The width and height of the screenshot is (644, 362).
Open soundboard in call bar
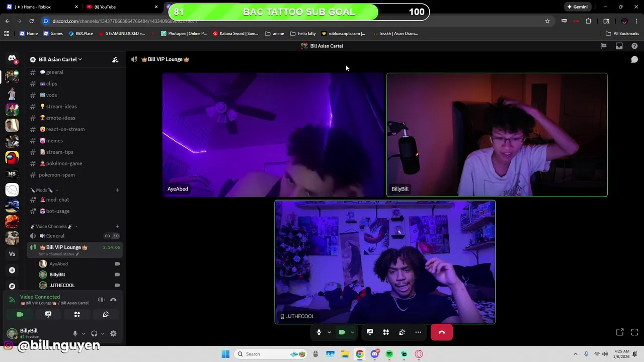coord(402,332)
